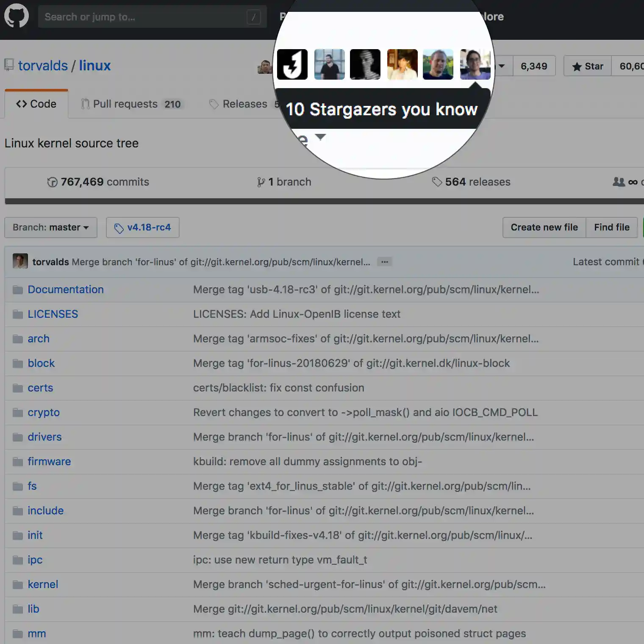Open commit "Merge tag 'usb-4.18-rc3'" for Documentation
This screenshot has width=644, height=644.
coord(366,289)
